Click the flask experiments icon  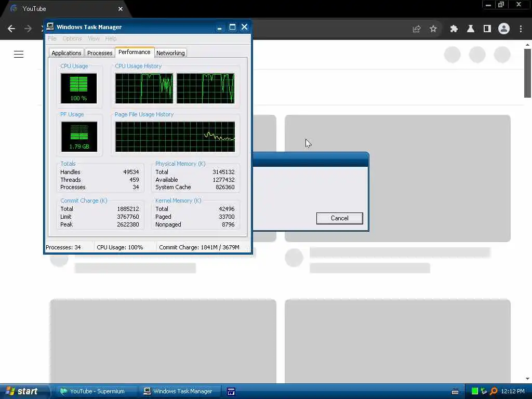(x=471, y=29)
